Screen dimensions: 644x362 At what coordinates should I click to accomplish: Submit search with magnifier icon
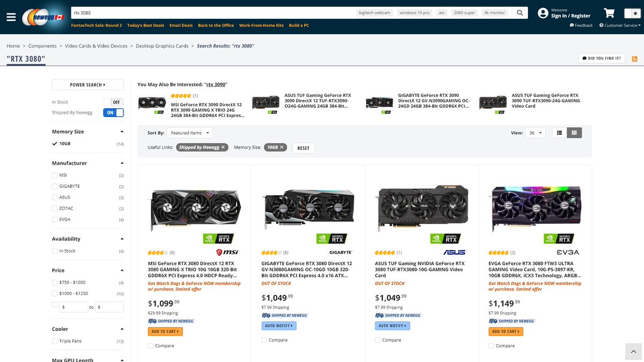[520, 13]
